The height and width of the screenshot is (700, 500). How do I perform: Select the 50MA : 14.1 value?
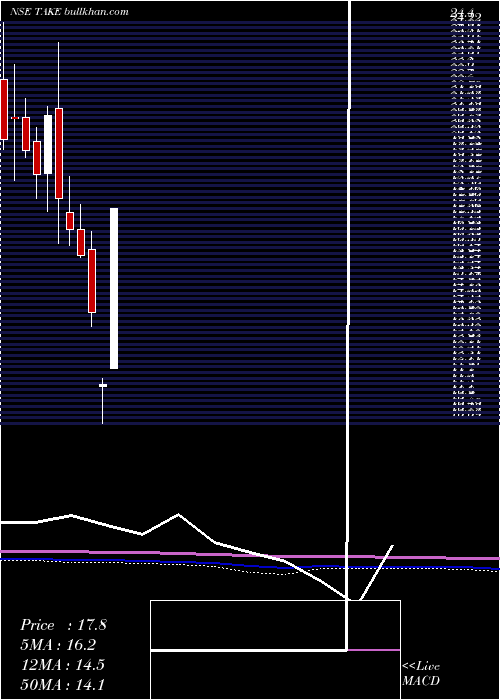63,684
